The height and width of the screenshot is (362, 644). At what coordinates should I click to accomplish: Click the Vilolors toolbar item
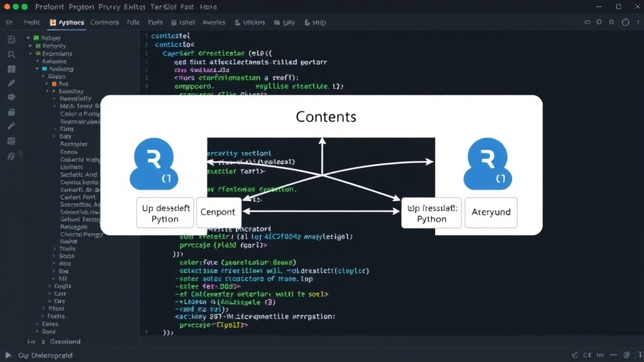point(250,22)
